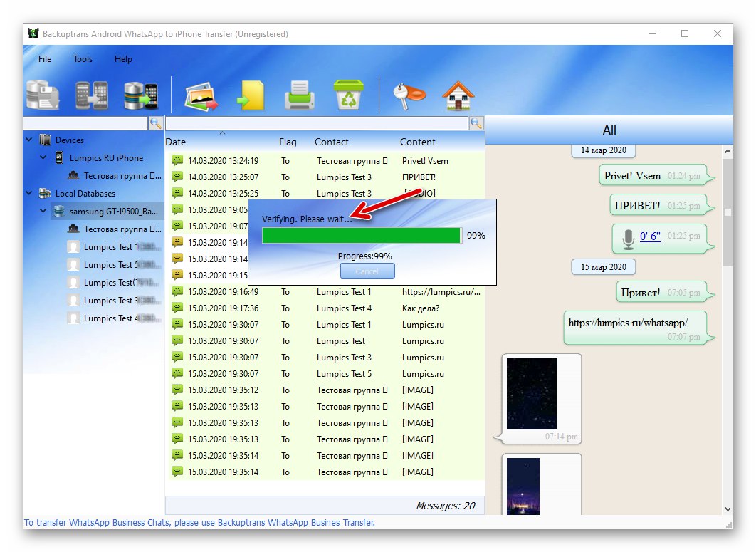This screenshot has width=756, height=552.
Task: Click the database-to-iPhone transfer toolbar icon
Action: point(140,95)
